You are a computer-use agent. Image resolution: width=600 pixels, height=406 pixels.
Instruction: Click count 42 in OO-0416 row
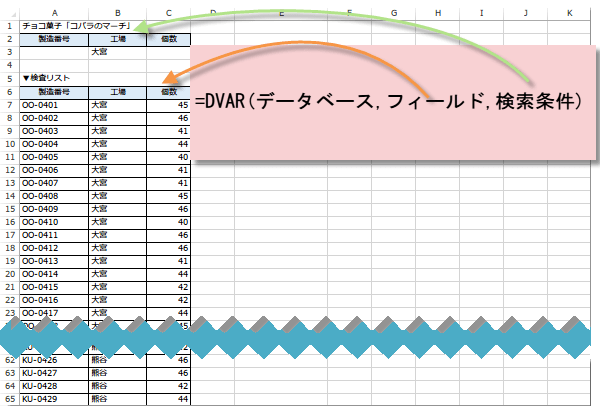(169, 300)
